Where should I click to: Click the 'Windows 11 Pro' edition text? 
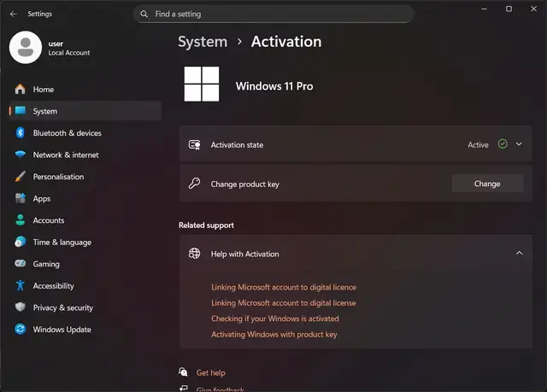[x=274, y=86]
